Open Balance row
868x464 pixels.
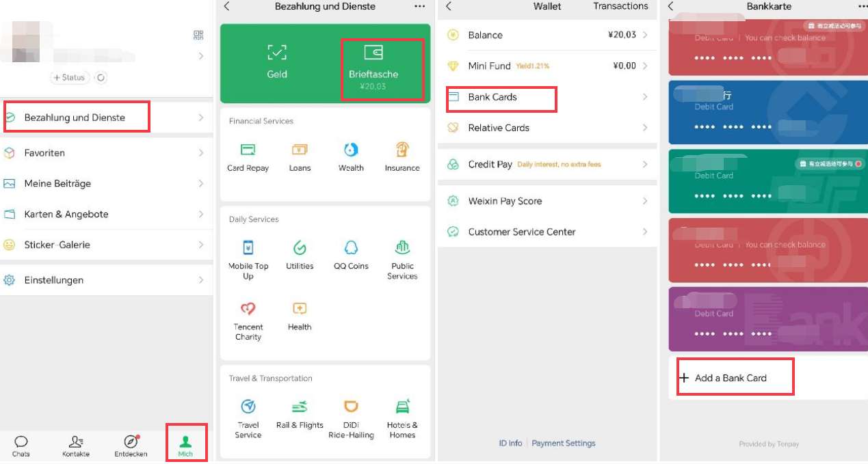coord(547,35)
